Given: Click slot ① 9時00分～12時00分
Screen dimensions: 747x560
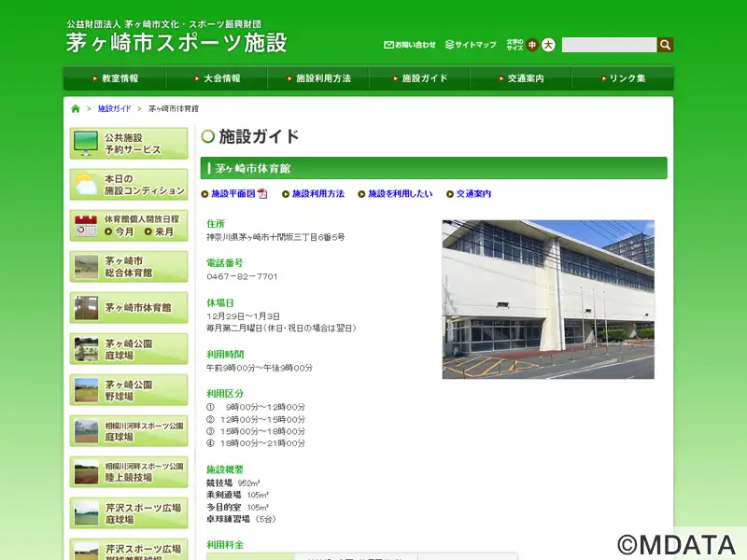Looking at the screenshot, I should click(x=256, y=407).
